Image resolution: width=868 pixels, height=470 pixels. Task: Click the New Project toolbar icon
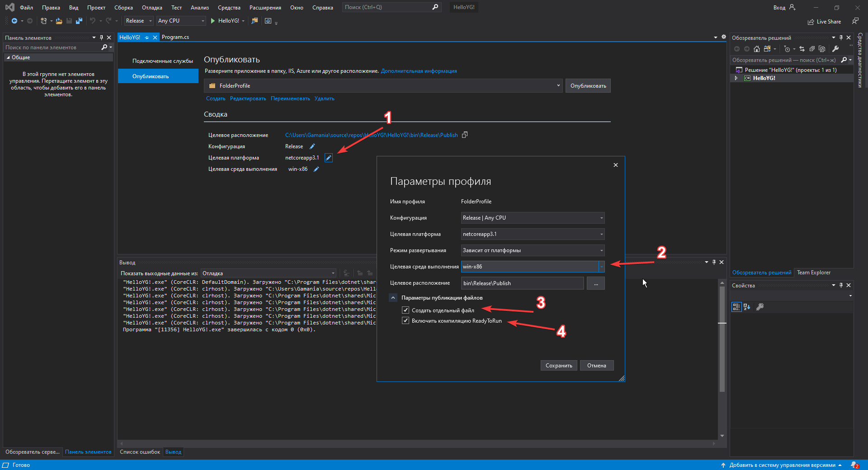click(x=43, y=21)
